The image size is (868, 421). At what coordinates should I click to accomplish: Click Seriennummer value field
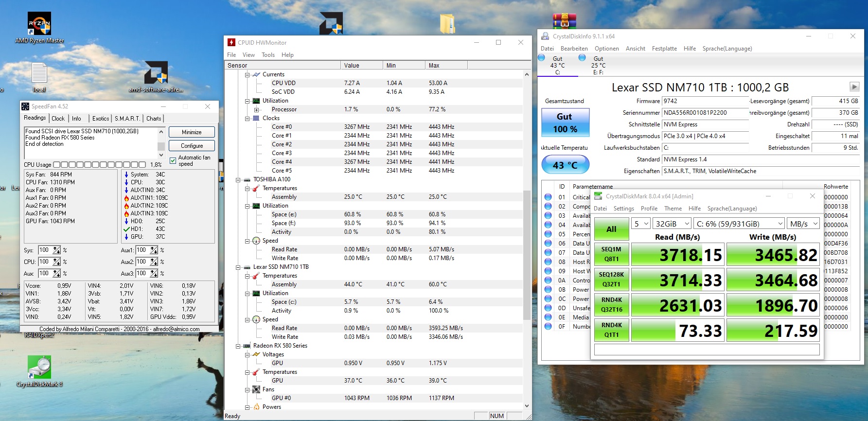pos(705,113)
